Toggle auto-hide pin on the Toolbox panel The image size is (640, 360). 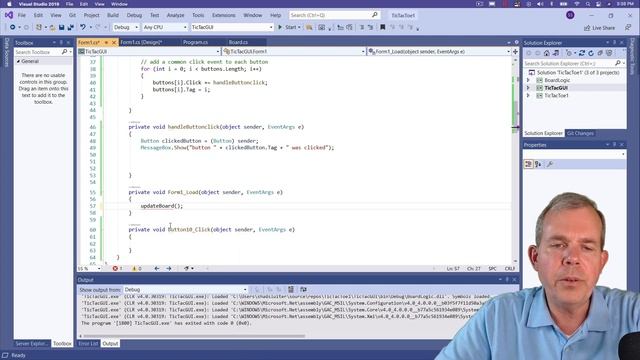[61, 42]
